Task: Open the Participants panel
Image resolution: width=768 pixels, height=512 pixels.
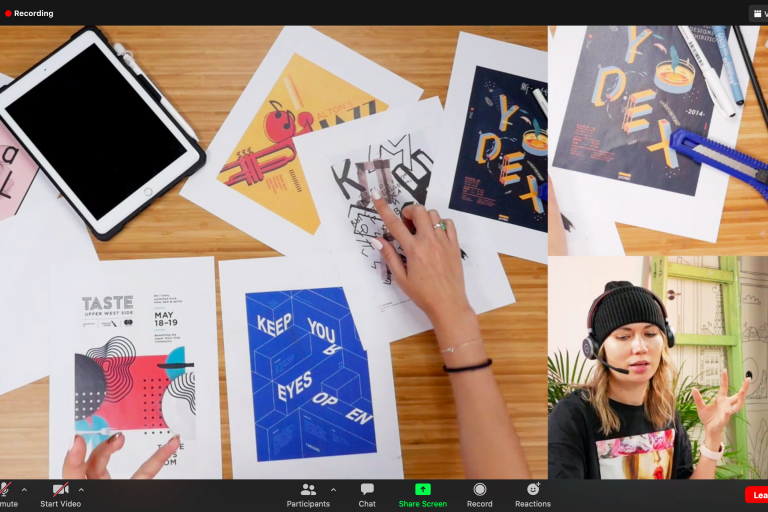Action: pos(308,493)
